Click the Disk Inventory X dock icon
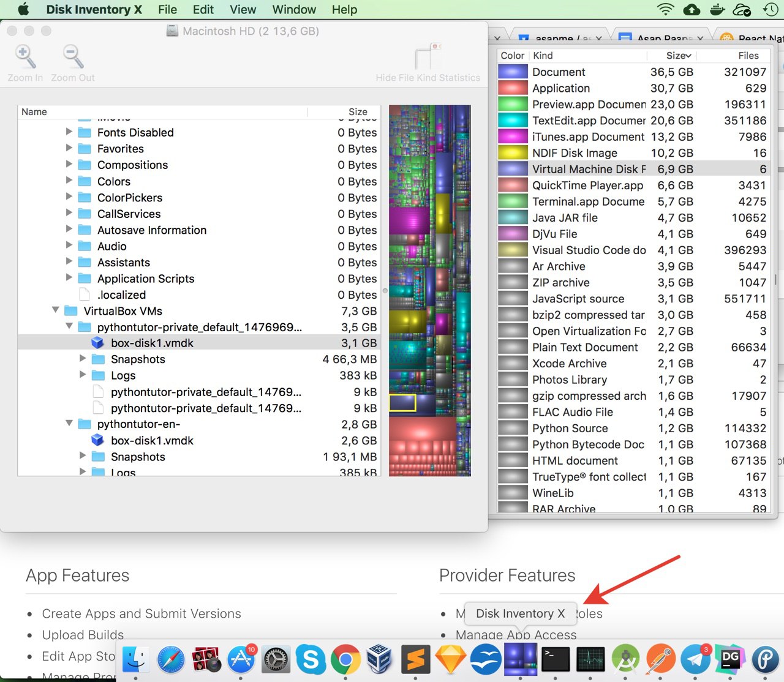784x682 pixels. click(x=520, y=659)
